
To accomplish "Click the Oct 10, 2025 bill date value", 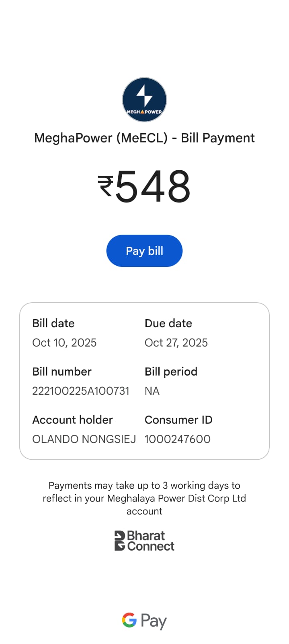I will (x=64, y=343).
